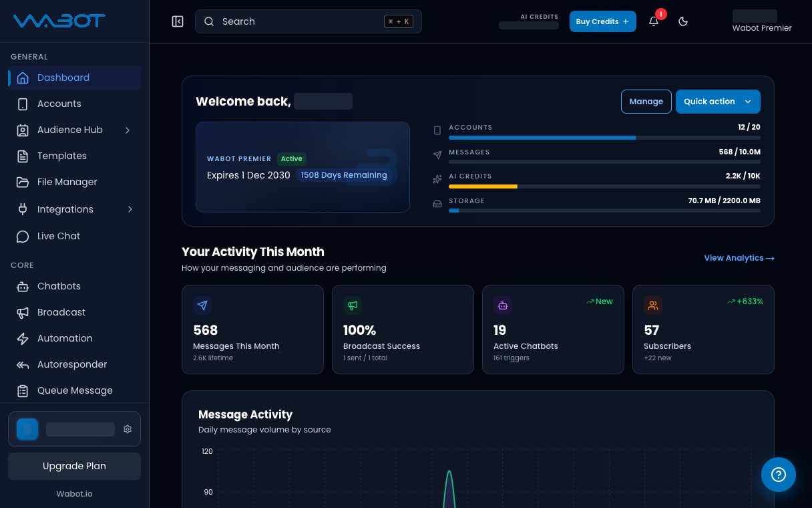Click the New badge on Active Chatbots
812x508 pixels.
click(600, 301)
